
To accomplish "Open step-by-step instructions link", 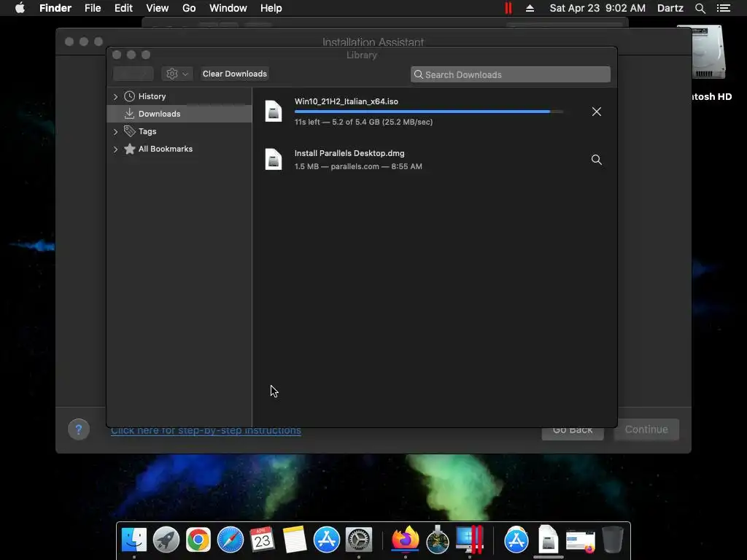I will tap(206, 430).
